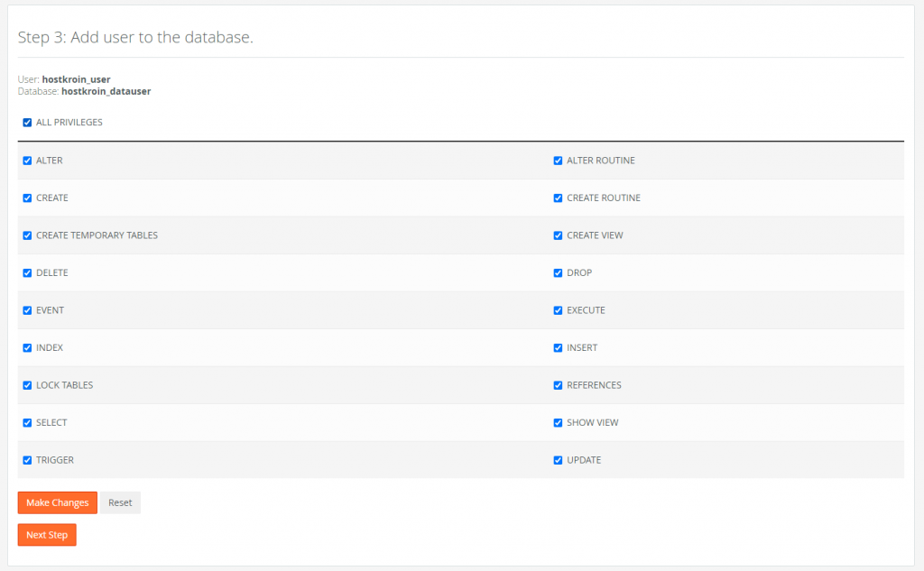Viewport: 924px width, 571px height.
Task: Toggle CREATE TEMPORARY TABLES checkbox
Action: [27, 235]
